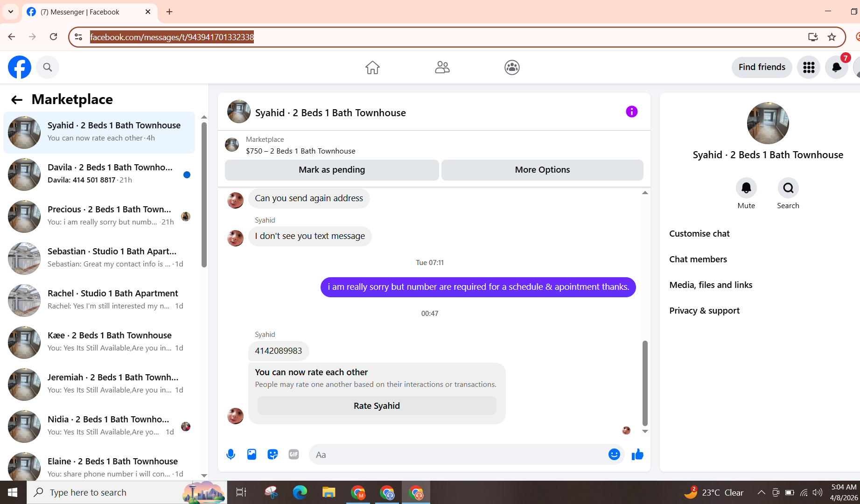Open Microsoft Edge from the taskbar
Viewport: 860px width, 504px height.
point(300,492)
